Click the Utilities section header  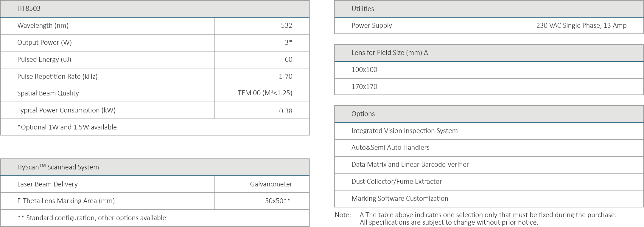pos(363,9)
